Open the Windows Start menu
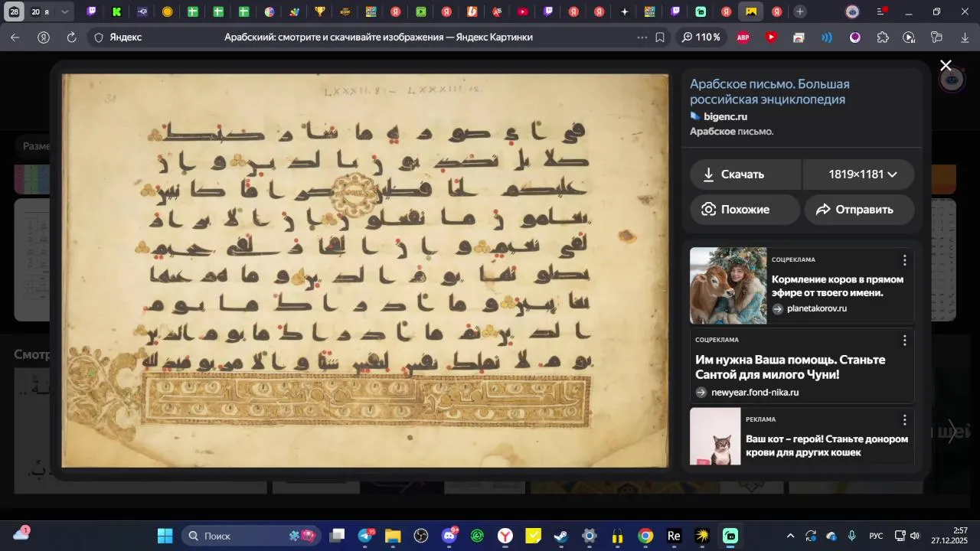980x551 pixels. click(x=165, y=536)
